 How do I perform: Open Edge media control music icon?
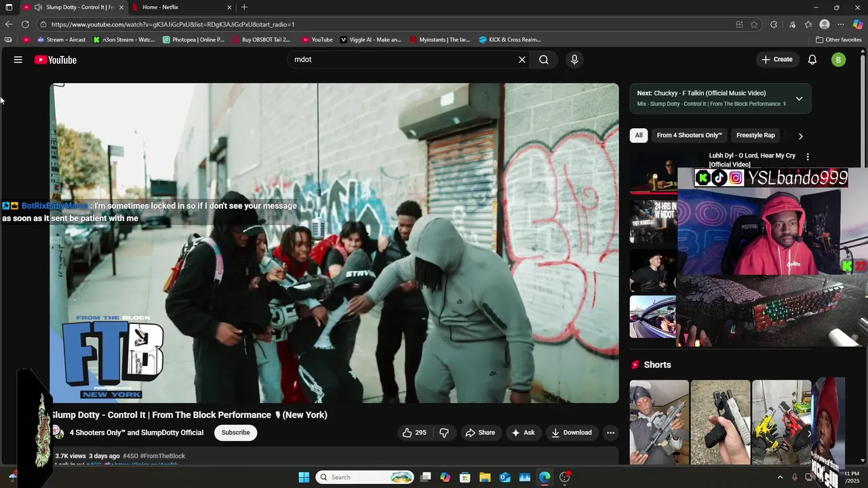[x=792, y=24]
